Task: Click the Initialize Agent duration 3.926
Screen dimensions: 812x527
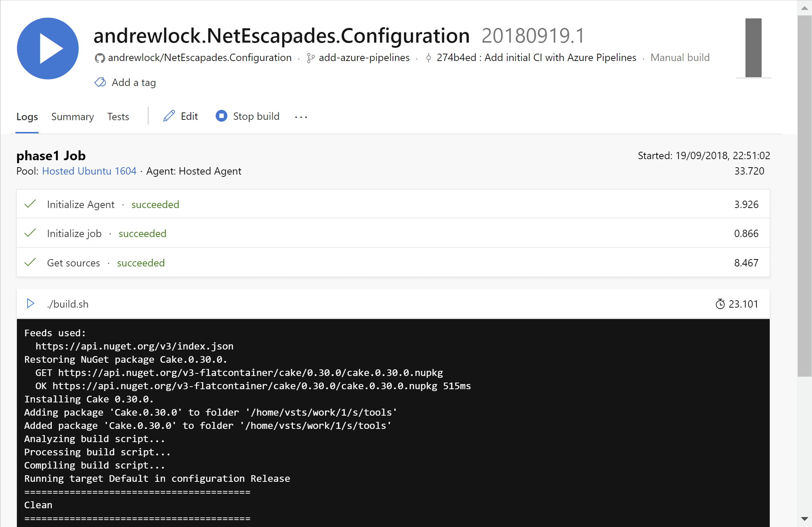Action: click(x=746, y=204)
